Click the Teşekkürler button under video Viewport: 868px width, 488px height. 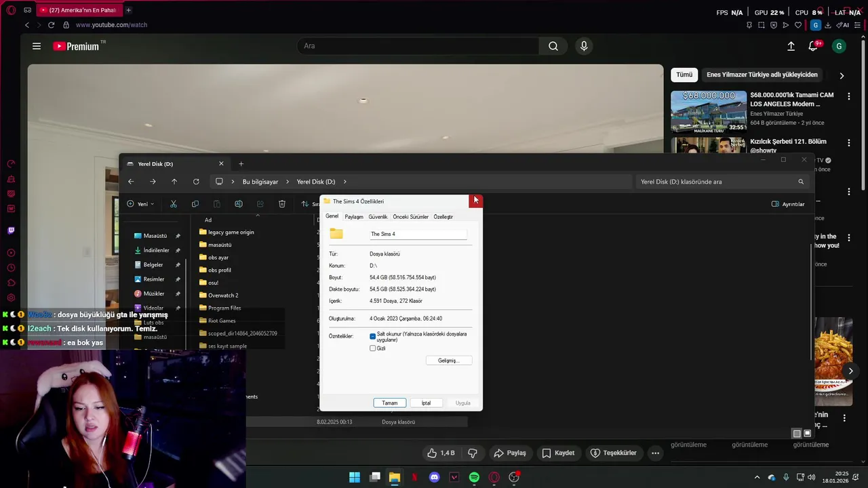click(614, 453)
